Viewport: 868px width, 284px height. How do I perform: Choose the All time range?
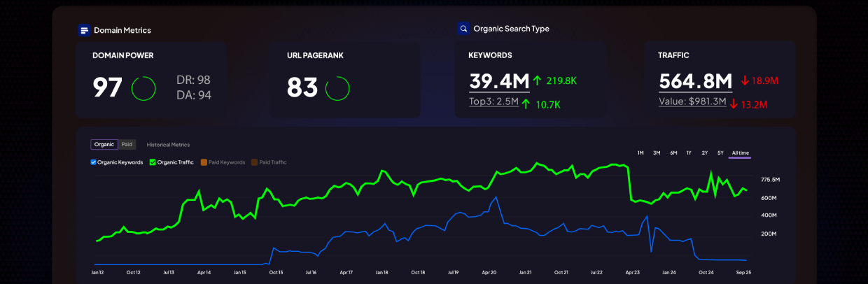pos(740,152)
